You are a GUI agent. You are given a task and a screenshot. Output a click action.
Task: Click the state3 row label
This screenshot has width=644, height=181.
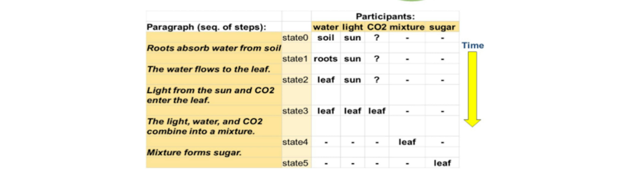click(295, 111)
